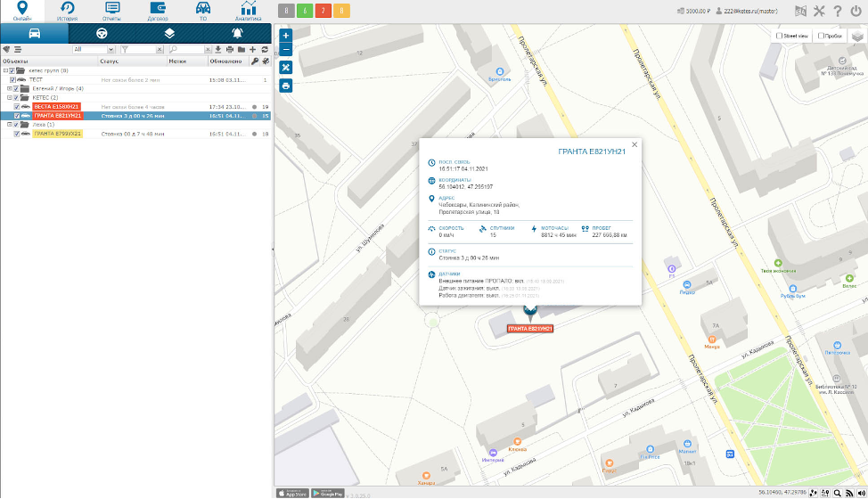Viewport: 868px width, 499px height.
Task: Enable the Street view checkbox
Action: [x=780, y=36]
